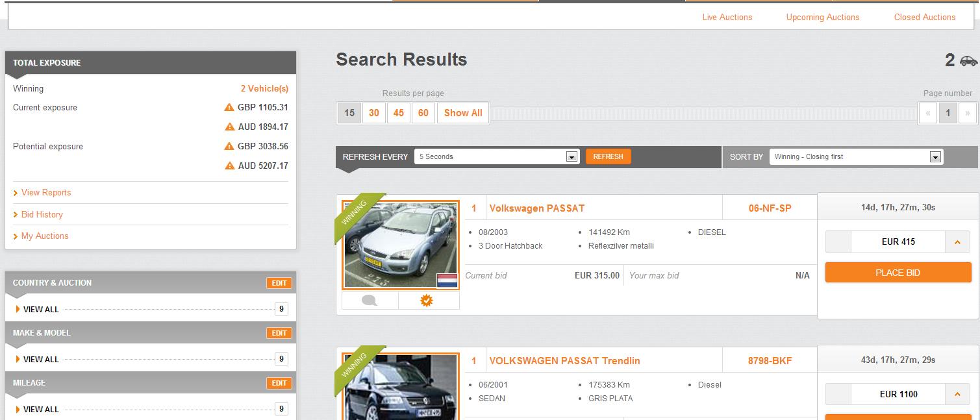Click current bid EUR 315.00 value
Image resolution: width=980 pixels, height=420 pixels.
click(x=597, y=276)
